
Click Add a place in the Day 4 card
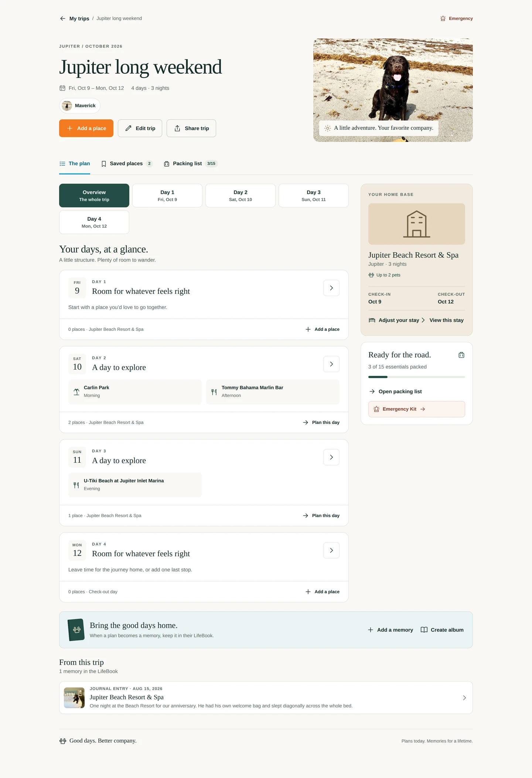[323, 592]
